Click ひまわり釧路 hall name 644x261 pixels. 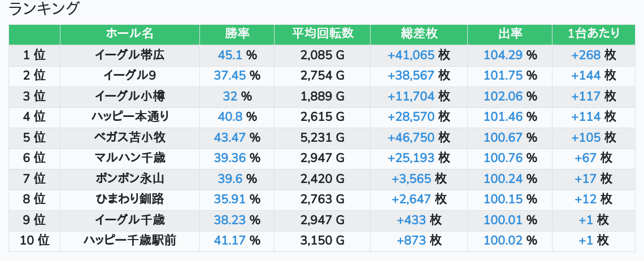pos(130,199)
